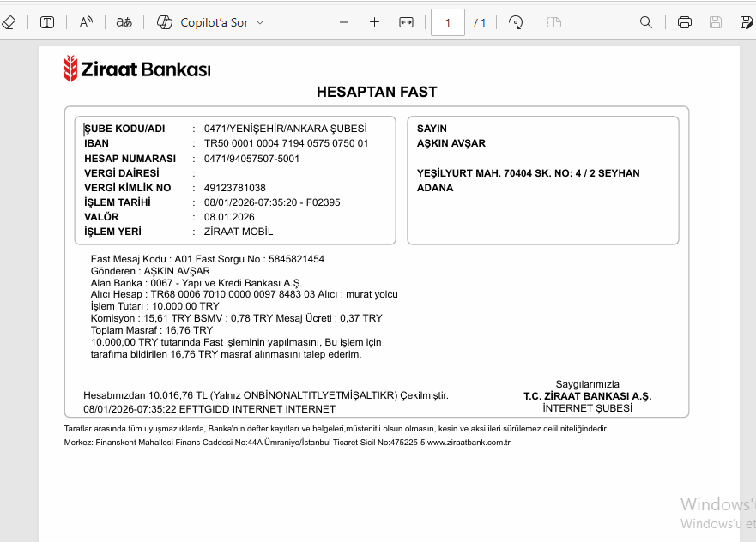Click the www.ziraatbank.com.tr link

tap(469, 443)
